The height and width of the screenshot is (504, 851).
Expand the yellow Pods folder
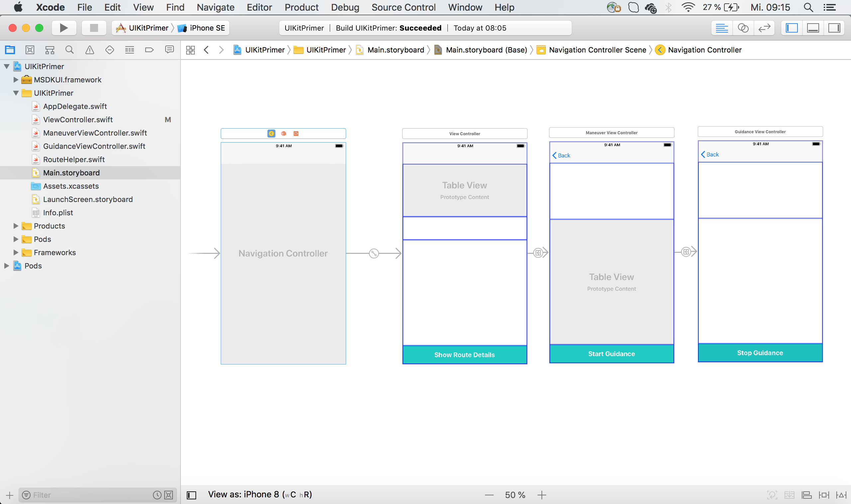pyautogui.click(x=16, y=239)
